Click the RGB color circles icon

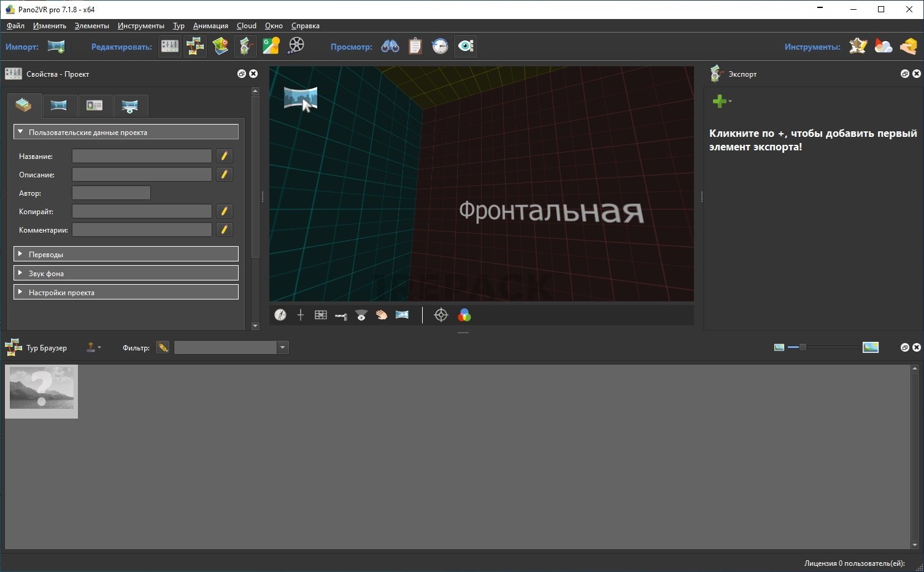click(x=464, y=315)
